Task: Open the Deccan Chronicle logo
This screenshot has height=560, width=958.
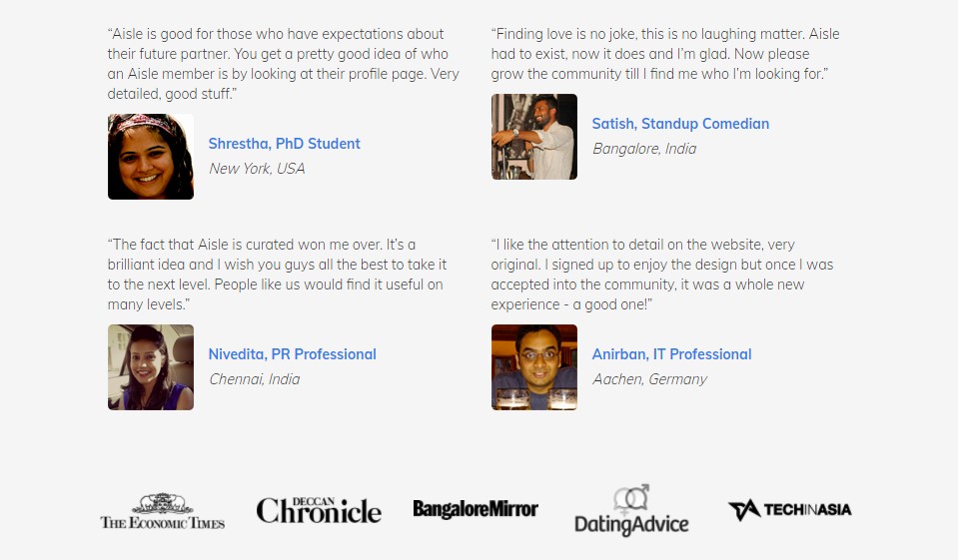Action: (319, 510)
